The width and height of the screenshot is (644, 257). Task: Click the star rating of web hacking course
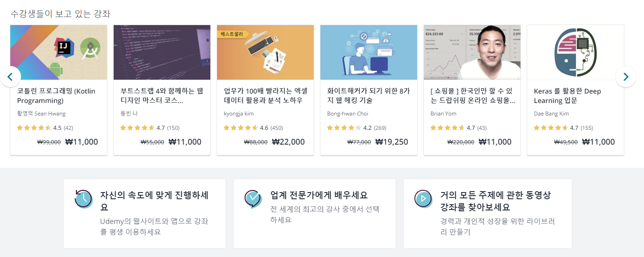point(344,128)
